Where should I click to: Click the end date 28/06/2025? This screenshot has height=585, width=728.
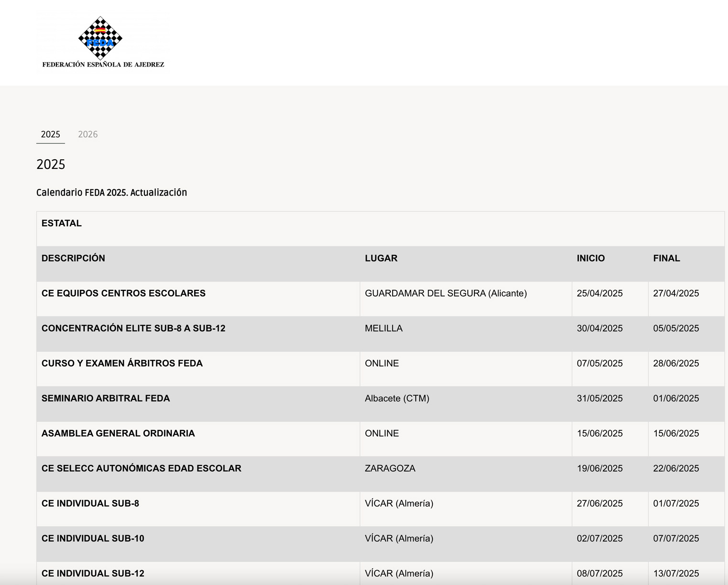pyautogui.click(x=676, y=363)
